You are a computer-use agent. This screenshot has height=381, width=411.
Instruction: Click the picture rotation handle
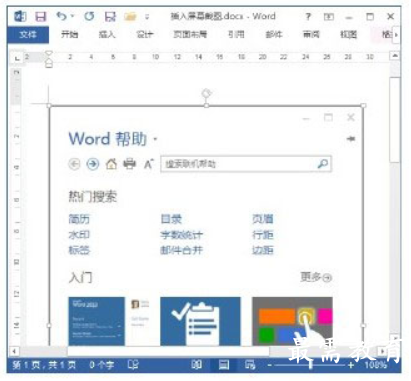pos(206,92)
